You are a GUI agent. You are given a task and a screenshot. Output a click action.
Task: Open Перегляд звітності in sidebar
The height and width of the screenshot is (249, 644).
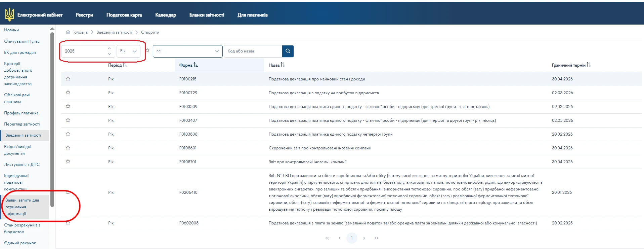22,124
